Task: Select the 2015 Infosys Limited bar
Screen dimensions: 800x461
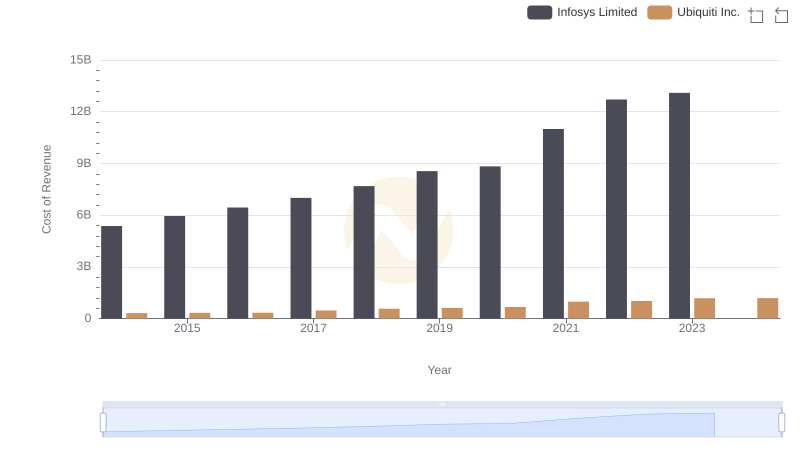Action: click(174, 267)
